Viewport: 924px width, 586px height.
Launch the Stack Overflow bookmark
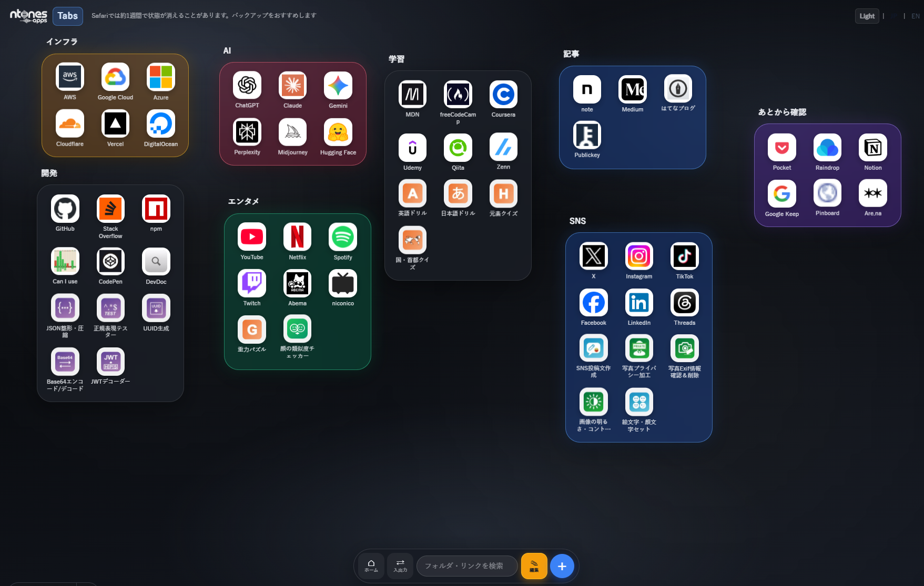(110, 209)
